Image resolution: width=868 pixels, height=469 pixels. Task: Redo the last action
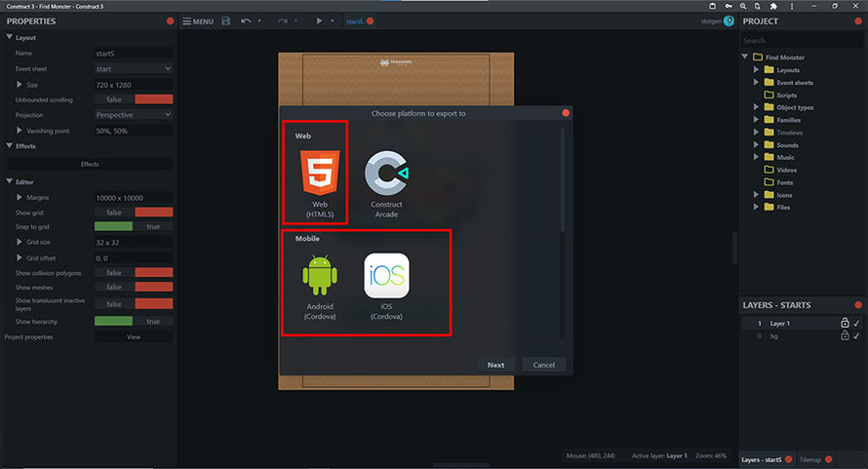(282, 21)
